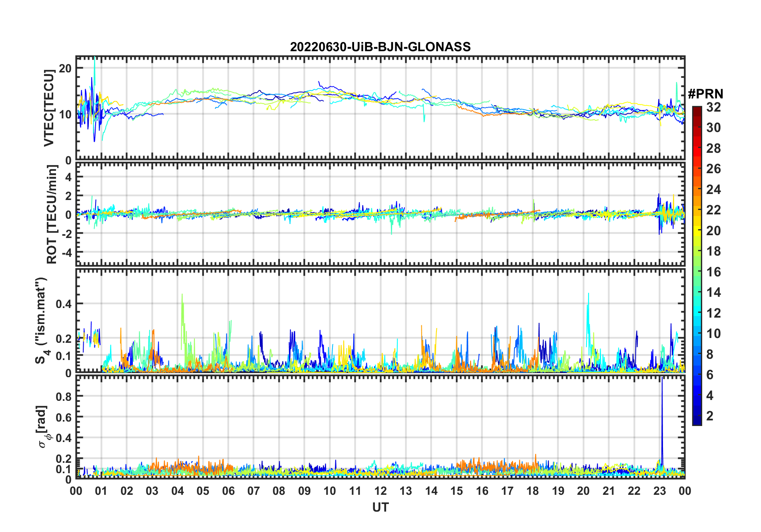Click colorbar tick label 24
This screenshot has height=532, width=761.
click(x=713, y=189)
